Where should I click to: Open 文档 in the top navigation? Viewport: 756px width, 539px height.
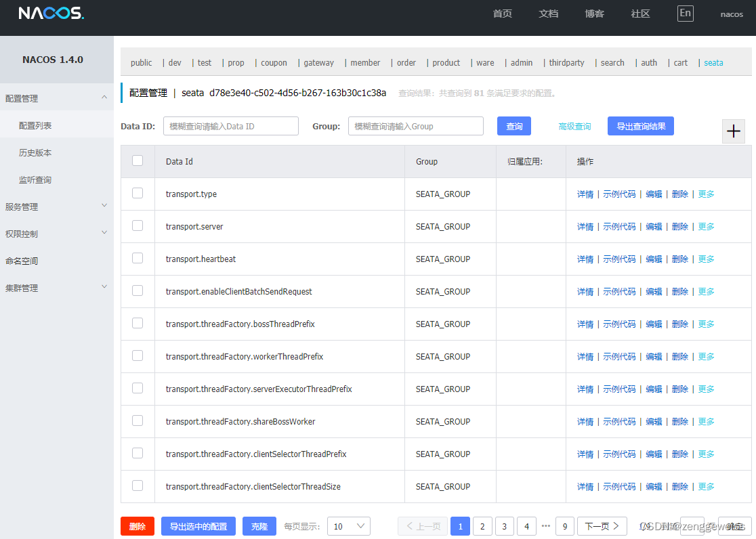click(x=549, y=14)
